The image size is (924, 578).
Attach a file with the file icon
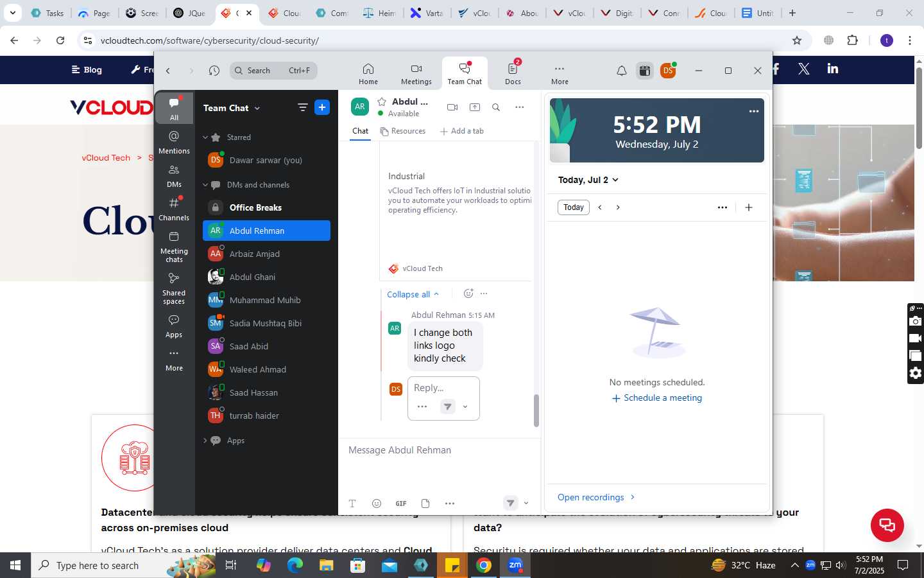425,504
